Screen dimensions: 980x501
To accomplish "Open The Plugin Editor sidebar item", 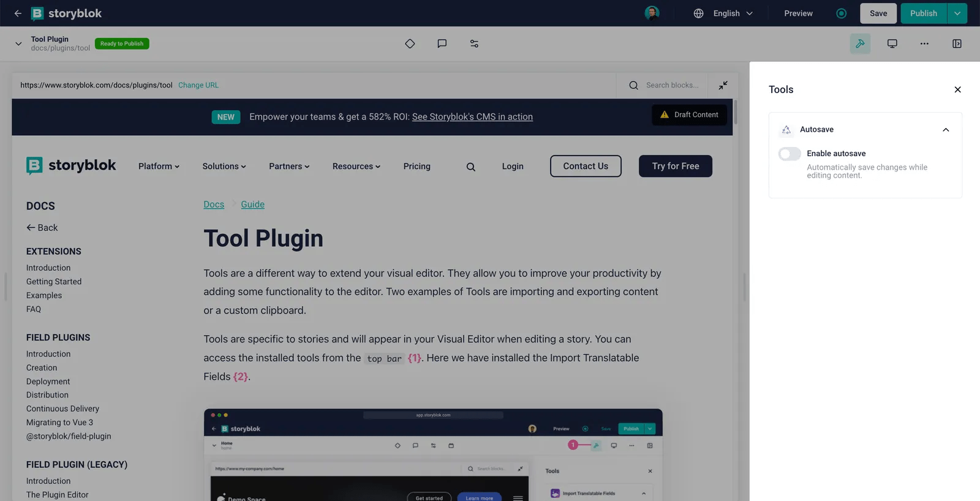I will pos(57,495).
